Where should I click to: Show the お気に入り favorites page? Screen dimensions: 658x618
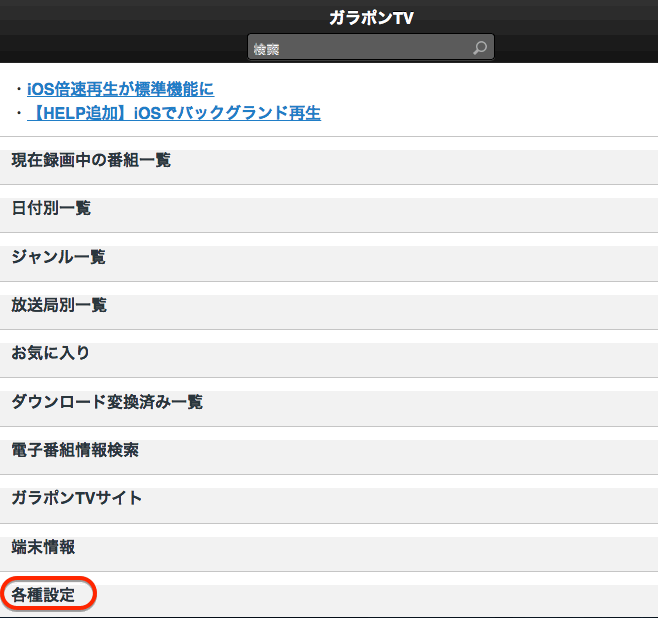pyautogui.click(x=51, y=353)
